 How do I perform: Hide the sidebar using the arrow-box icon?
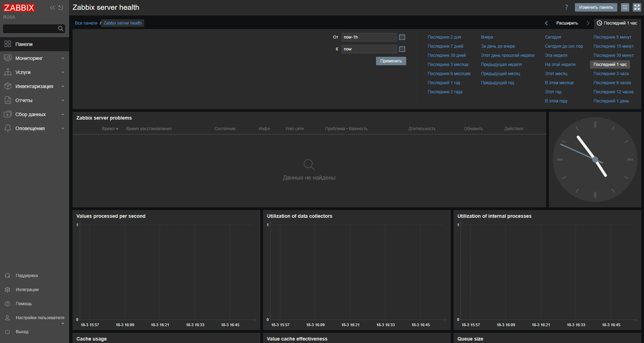[x=61, y=8]
